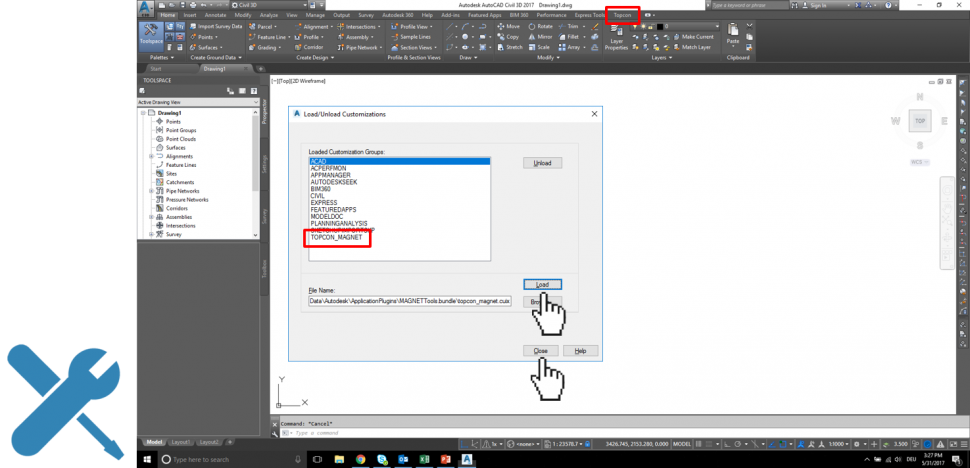Select CIVIL customization group

coord(317,195)
